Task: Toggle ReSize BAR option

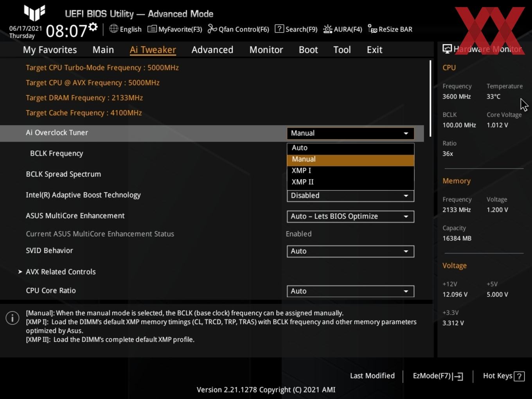Action: tap(390, 29)
